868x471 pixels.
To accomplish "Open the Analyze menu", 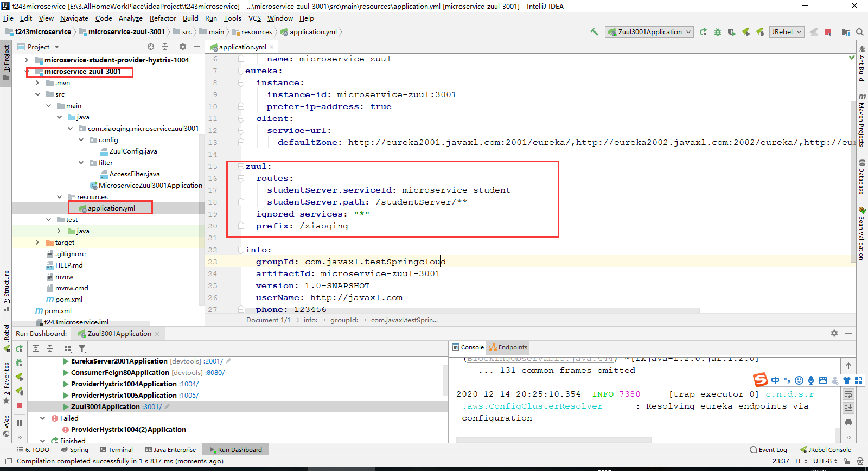I will click(130, 18).
